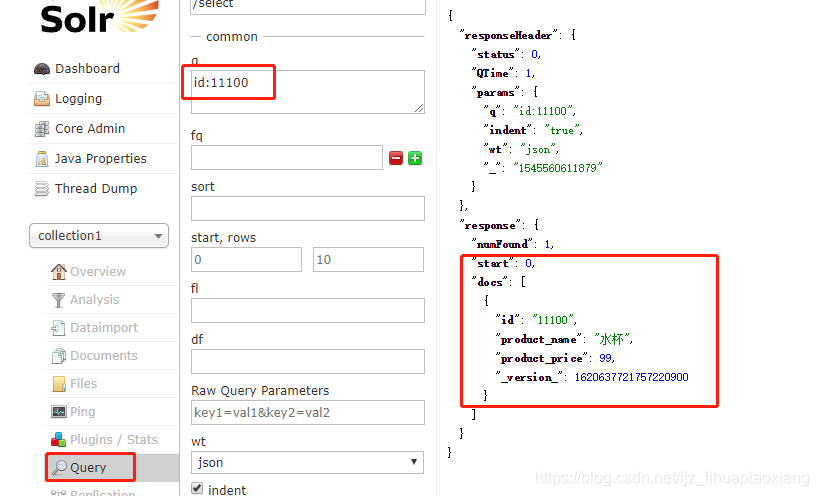Click the /select request handler field

pos(308,5)
